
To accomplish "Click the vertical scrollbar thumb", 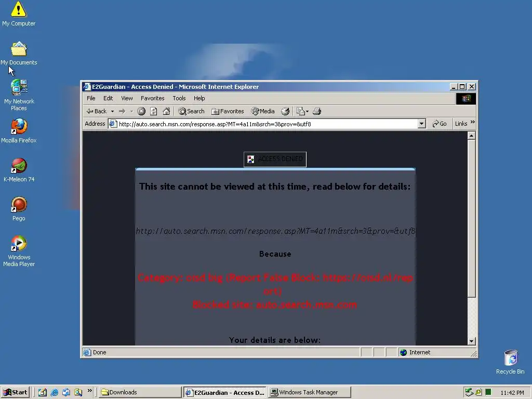I will coord(471,219).
